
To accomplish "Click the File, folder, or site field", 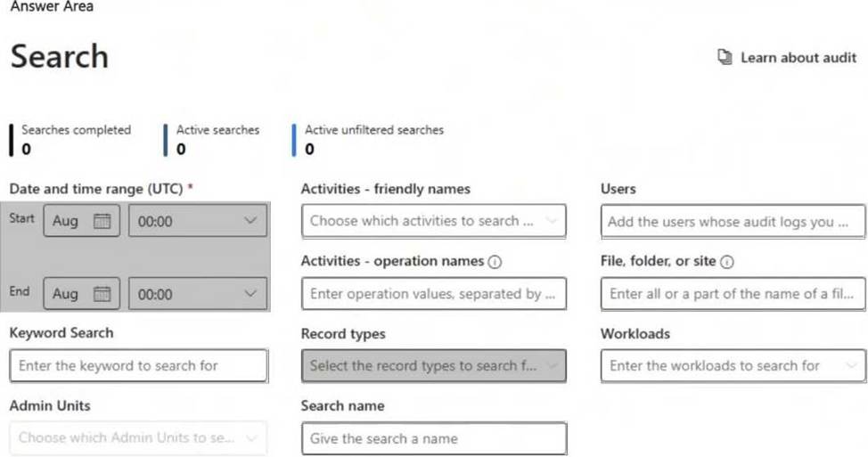I will pos(733,294).
